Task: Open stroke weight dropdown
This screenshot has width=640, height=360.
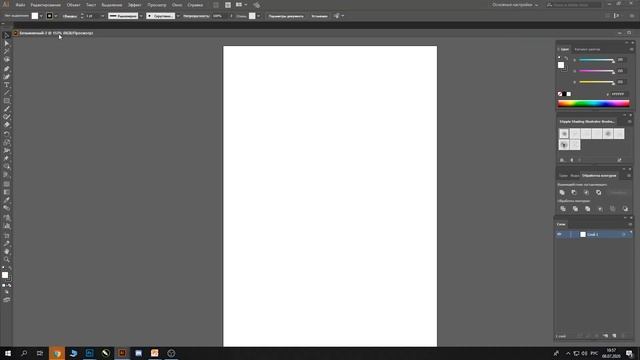Action: pyautogui.click(x=102, y=16)
